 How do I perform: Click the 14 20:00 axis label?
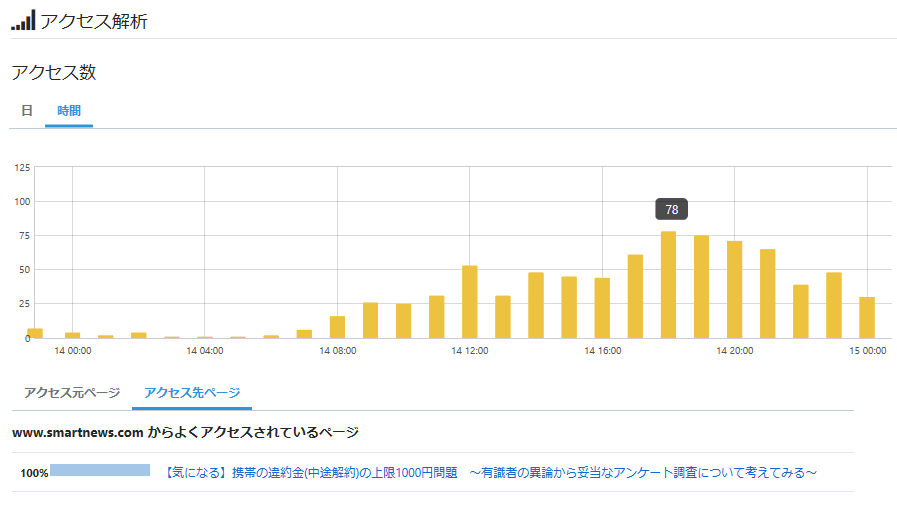point(735,351)
